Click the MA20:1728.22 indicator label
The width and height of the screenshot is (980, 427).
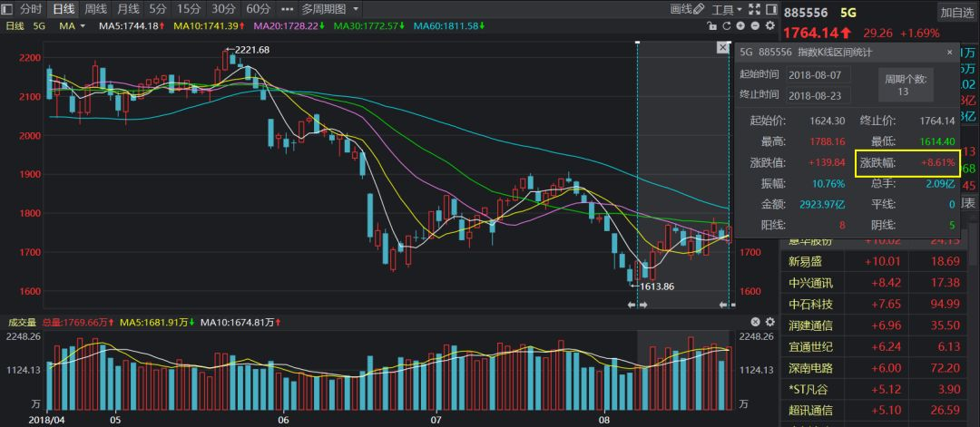tap(290, 25)
